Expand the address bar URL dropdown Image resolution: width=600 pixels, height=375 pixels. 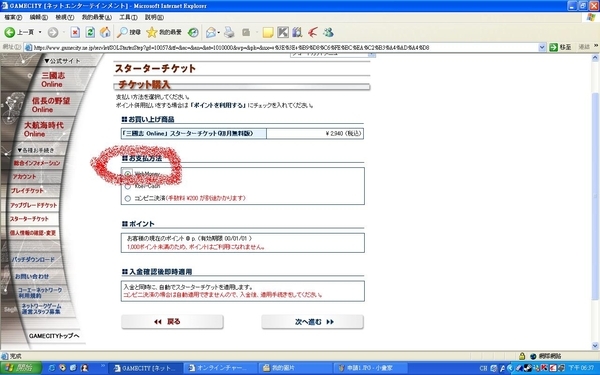tap(542, 47)
